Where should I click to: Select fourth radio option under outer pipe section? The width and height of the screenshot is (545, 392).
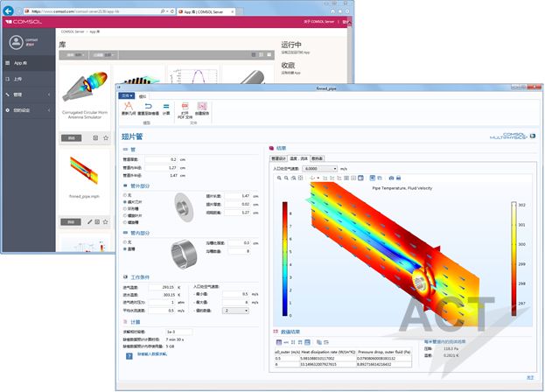125,216
